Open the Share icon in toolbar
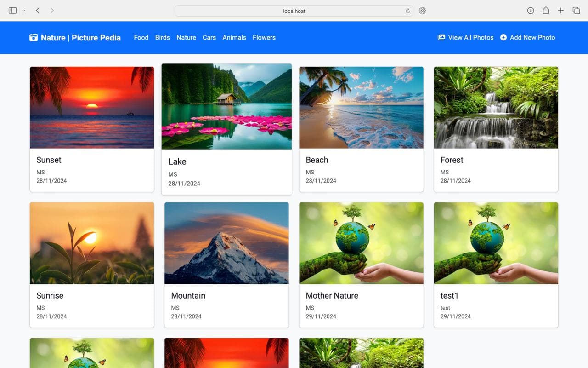Screen dimensions: 588x368 pos(546,11)
